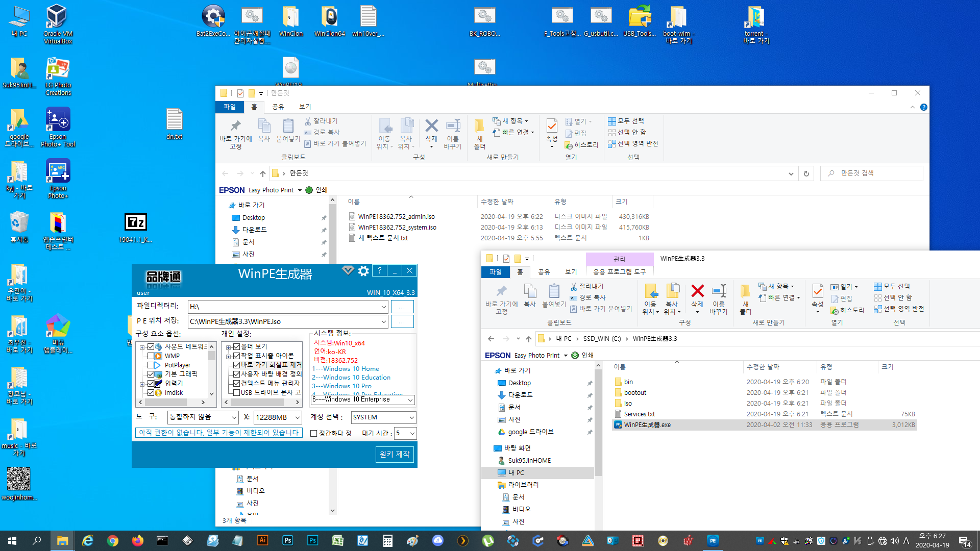Screen dimensions: 980x551
Task: Open the 파일 tab in the WinPE生成器3.3 window
Action: 496,272
